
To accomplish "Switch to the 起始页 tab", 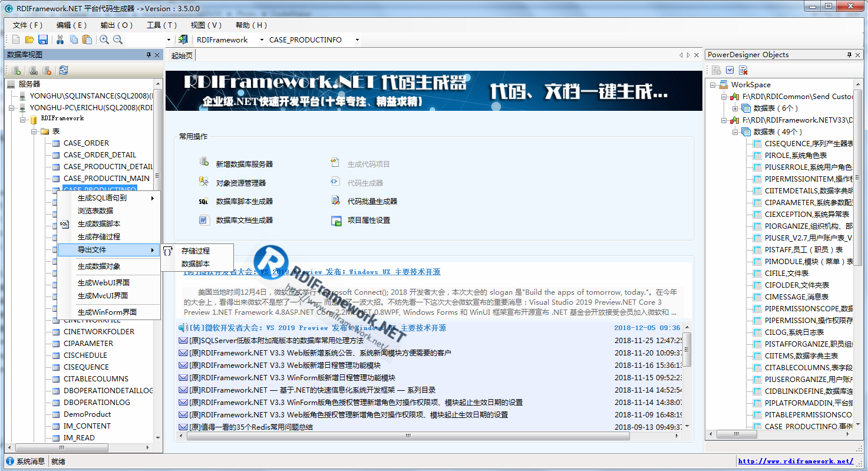I will click(181, 55).
